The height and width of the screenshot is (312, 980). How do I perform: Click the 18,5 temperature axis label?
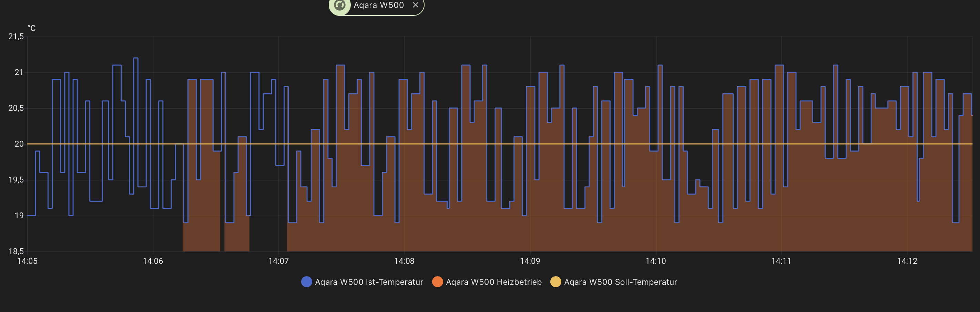click(16, 251)
